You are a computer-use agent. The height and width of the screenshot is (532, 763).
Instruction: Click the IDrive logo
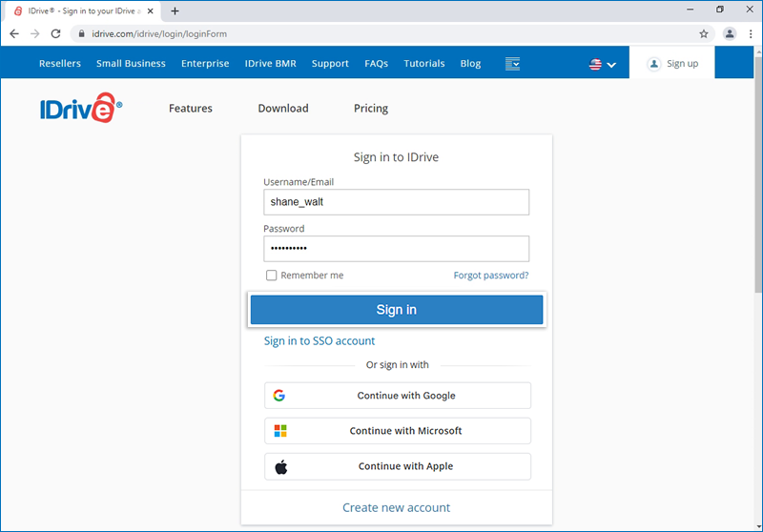point(81,108)
